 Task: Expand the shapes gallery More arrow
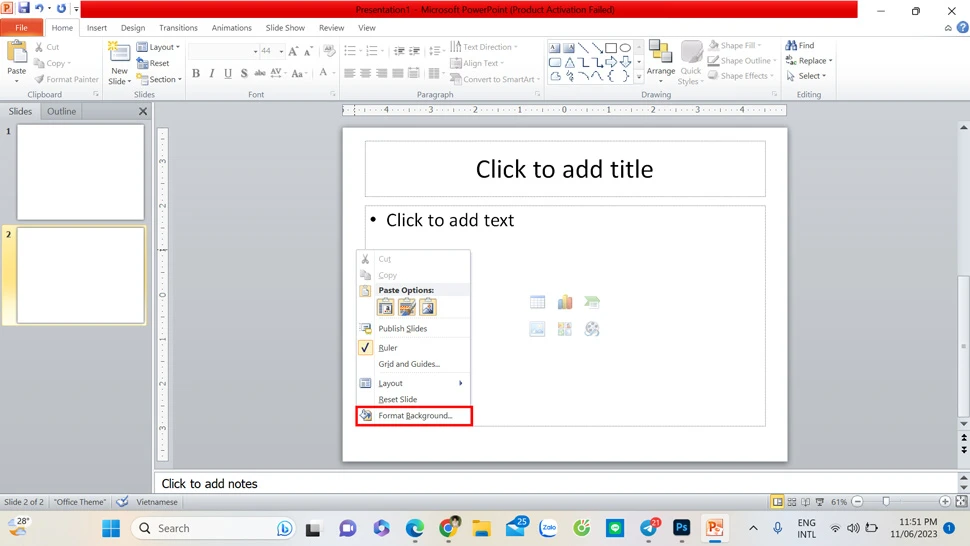(639, 77)
